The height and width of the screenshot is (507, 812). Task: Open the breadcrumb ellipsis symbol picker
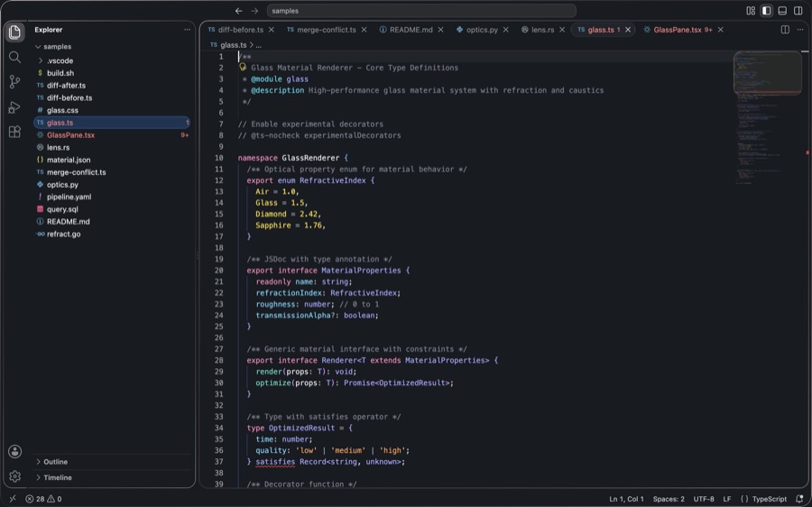(258, 45)
